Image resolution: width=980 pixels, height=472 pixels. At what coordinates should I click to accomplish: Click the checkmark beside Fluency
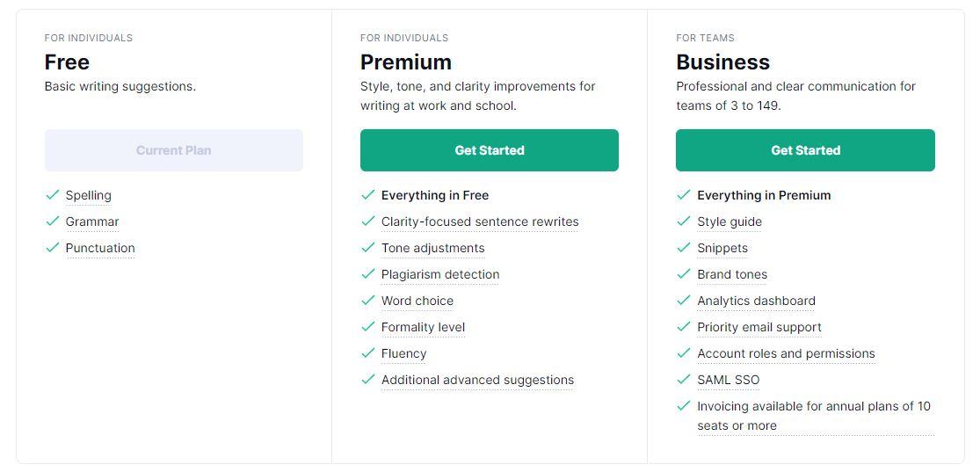[367, 353]
